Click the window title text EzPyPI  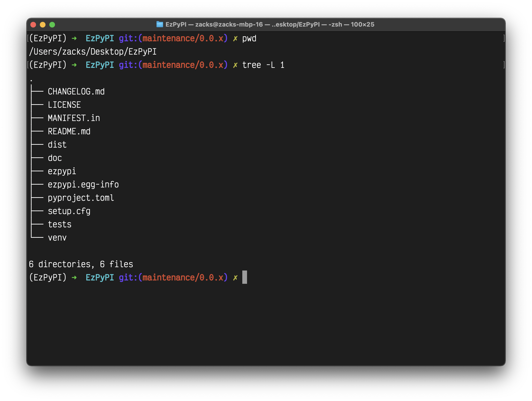coord(176,24)
